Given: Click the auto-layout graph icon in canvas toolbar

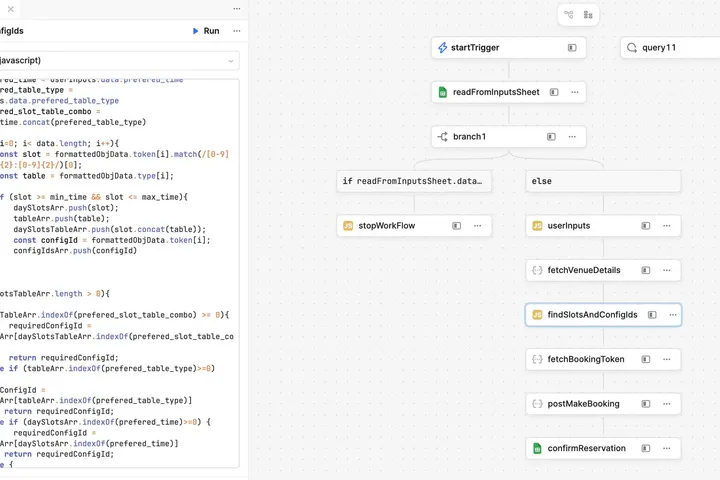Looking at the screenshot, I should point(568,15).
